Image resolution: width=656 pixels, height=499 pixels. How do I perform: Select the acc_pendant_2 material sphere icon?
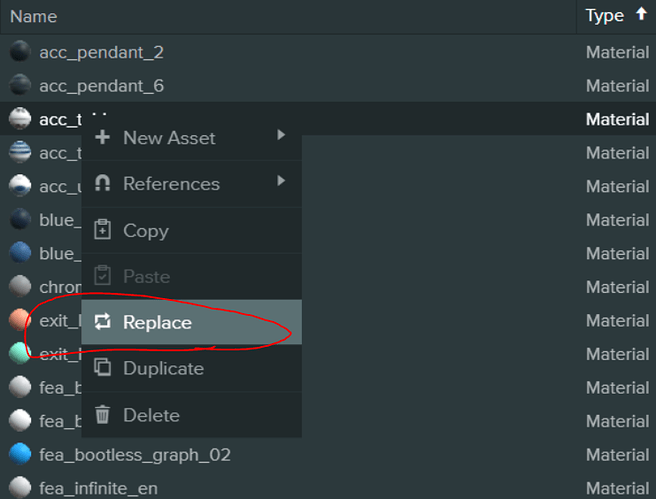[19, 52]
